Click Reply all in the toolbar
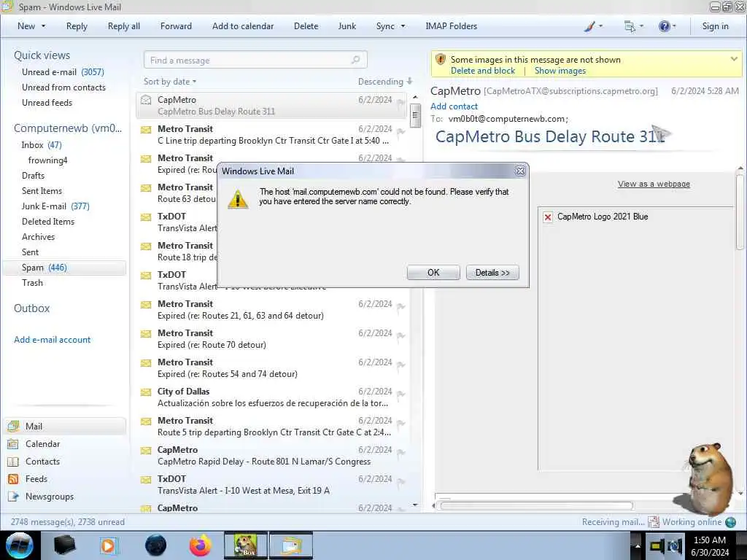The height and width of the screenshot is (560, 747). point(124,26)
